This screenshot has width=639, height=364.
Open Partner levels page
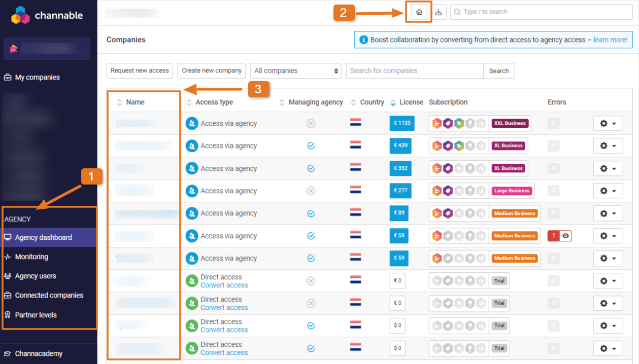(x=36, y=315)
